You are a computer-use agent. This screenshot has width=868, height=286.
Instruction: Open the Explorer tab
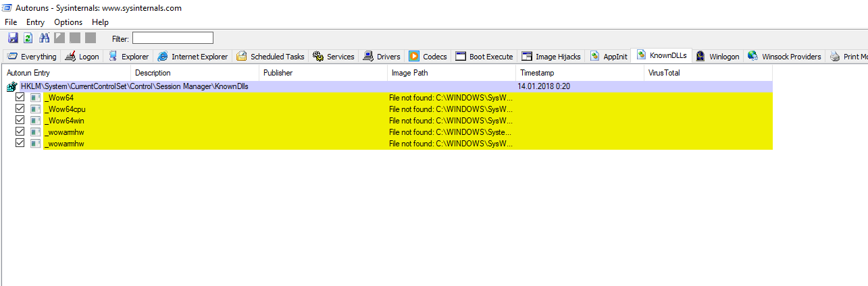pos(128,57)
